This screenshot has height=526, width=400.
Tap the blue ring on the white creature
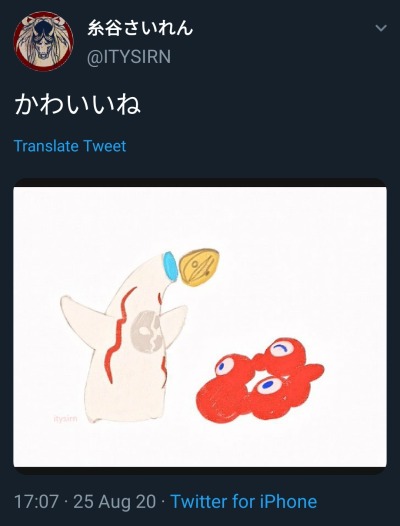[170, 266]
